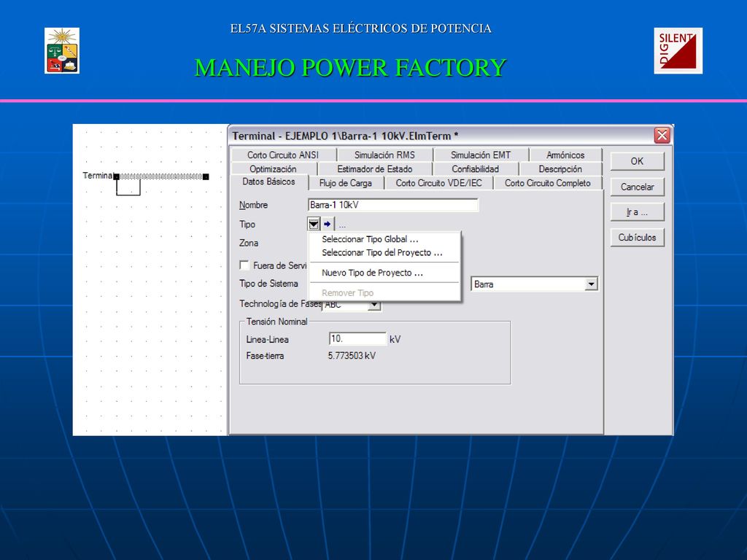The image size is (747, 560).
Task: Open the Tipo selection dropdown arrow button
Action: click(x=314, y=224)
